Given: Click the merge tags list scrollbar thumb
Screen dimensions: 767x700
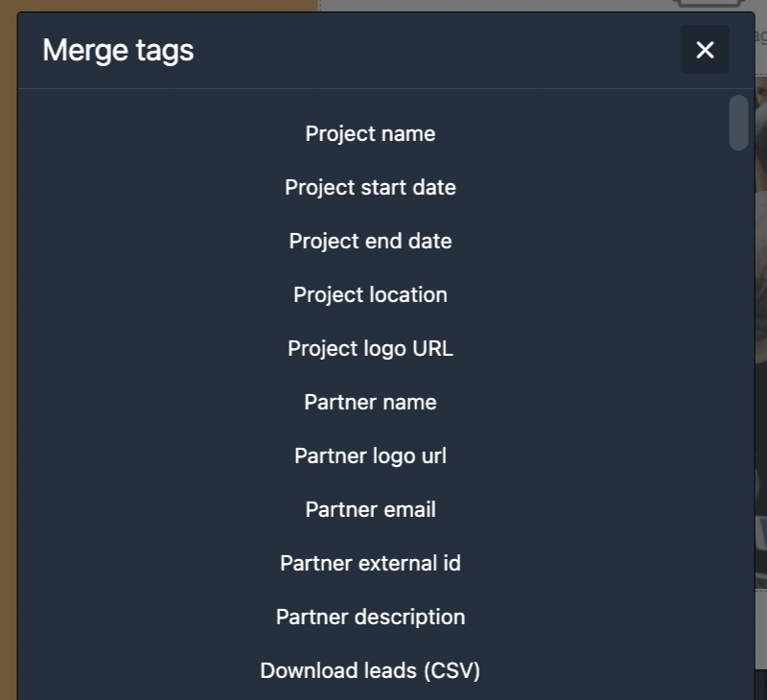Looking at the screenshot, I should (738, 123).
